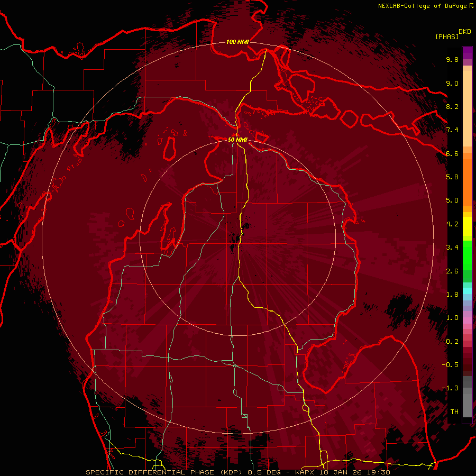
Task: Click the 7.4 legend value
Action: [x=452, y=130]
